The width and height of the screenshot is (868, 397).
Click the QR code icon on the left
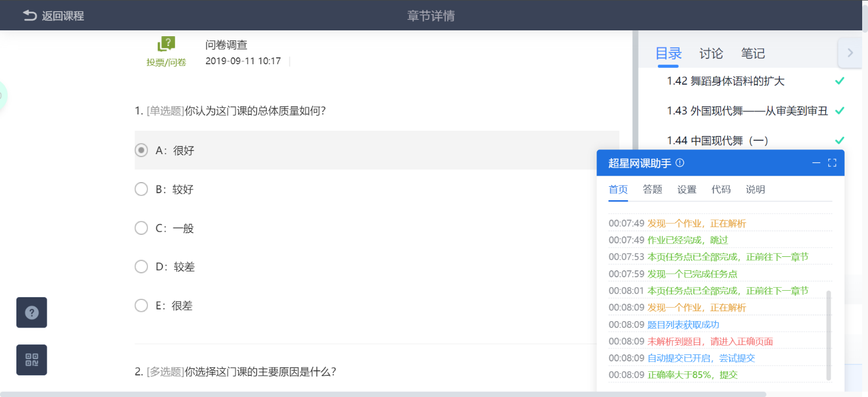point(31,360)
